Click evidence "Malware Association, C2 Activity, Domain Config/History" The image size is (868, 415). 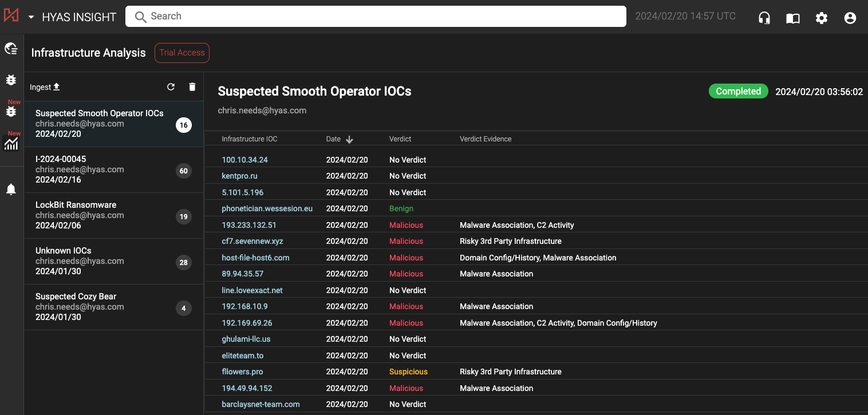point(558,323)
